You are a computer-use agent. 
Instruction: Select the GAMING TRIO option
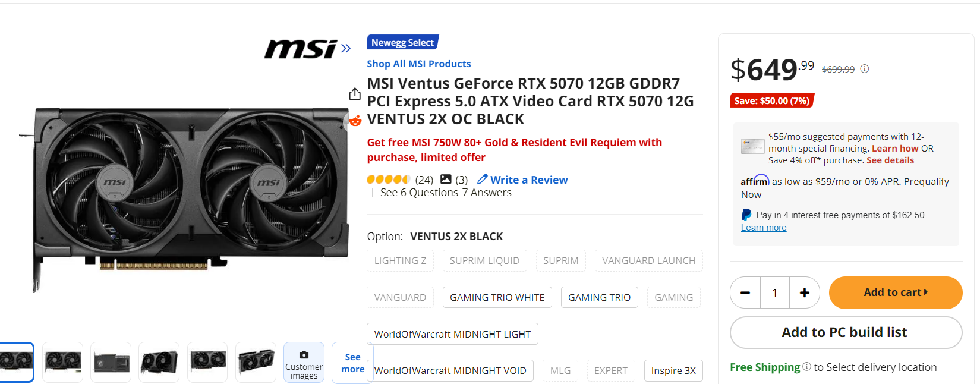click(599, 297)
